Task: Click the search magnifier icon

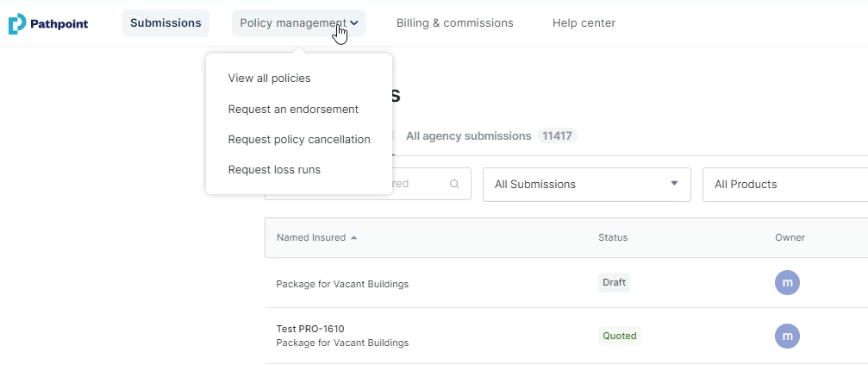Action: tap(454, 184)
